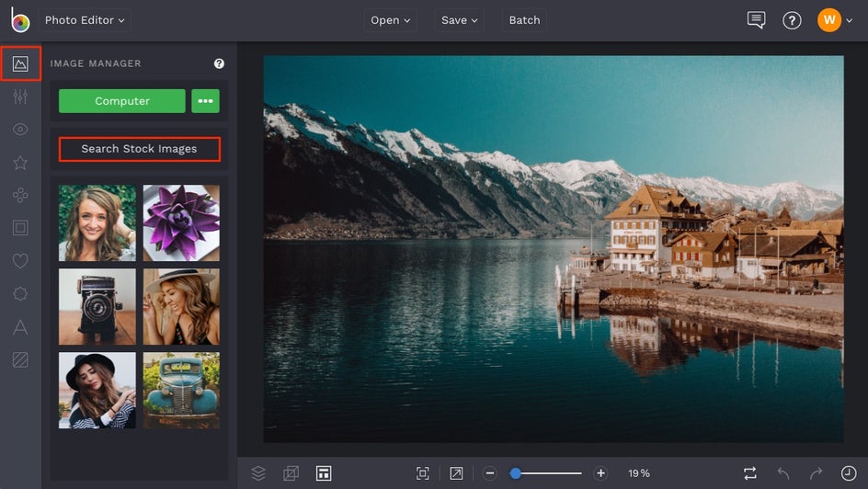Open the Layers icon in bottom bar

258,473
